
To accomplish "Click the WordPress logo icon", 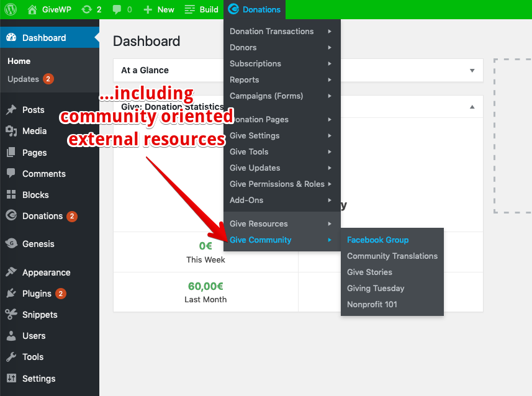I will click(11, 9).
